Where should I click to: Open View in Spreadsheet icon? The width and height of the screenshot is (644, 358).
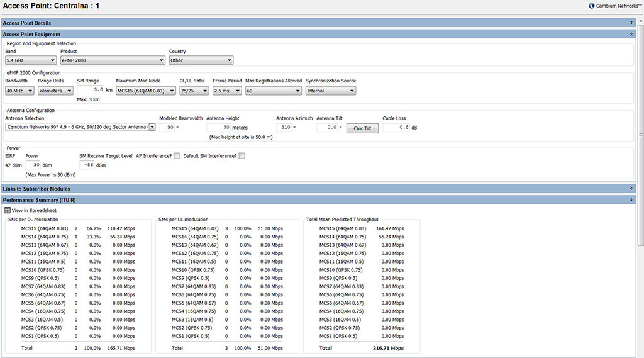click(8, 210)
